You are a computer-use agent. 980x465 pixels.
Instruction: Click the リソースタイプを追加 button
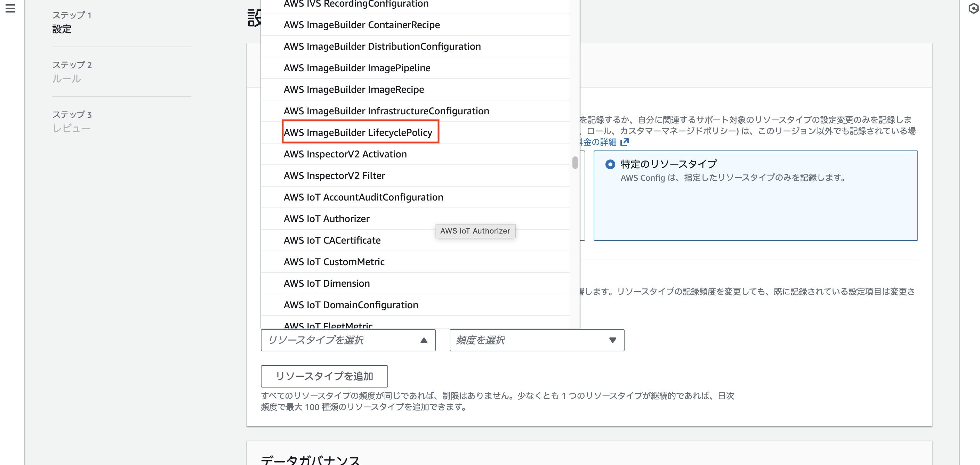tap(324, 376)
